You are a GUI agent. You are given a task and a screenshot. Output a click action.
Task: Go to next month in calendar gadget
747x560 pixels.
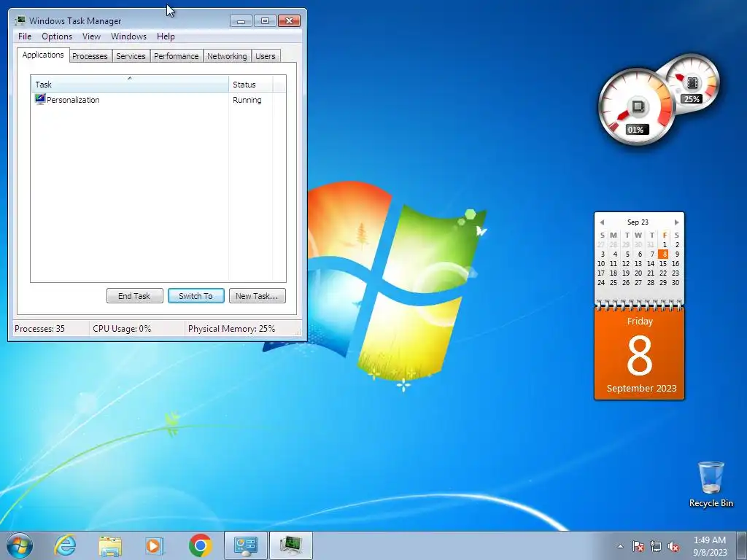pyautogui.click(x=676, y=222)
